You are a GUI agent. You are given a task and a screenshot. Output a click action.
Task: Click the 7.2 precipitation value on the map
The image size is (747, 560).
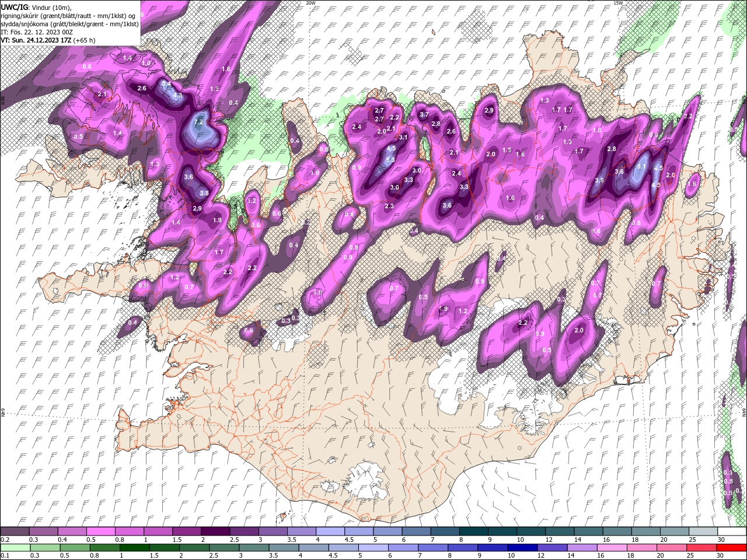[198, 122]
